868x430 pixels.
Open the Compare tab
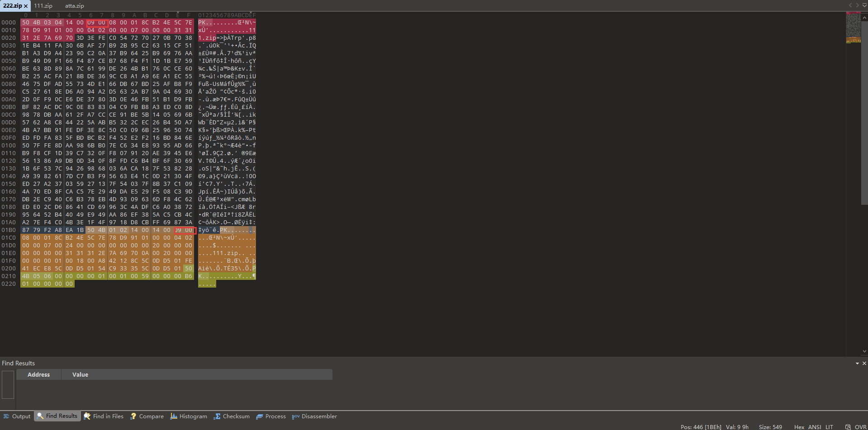[147, 416]
